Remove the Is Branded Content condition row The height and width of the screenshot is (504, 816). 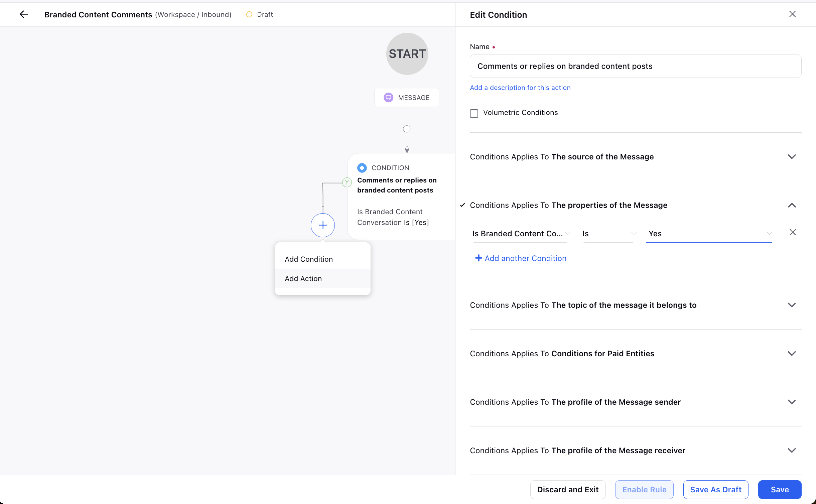[793, 232]
